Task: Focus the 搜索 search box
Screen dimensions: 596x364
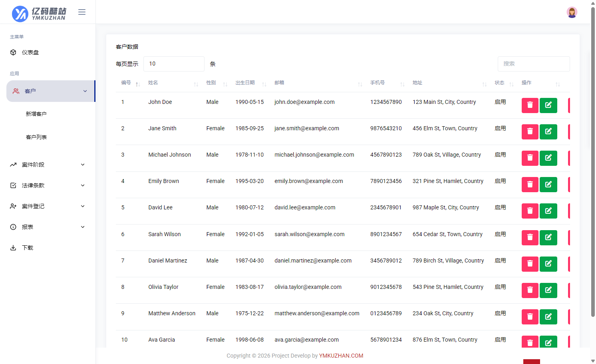Action: point(534,64)
